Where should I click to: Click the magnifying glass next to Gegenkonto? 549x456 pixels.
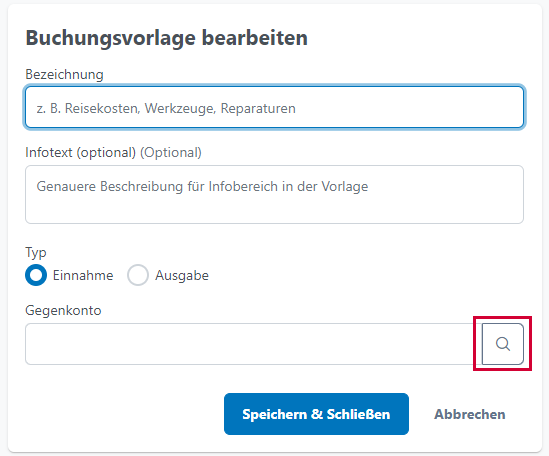tap(503, 344)
